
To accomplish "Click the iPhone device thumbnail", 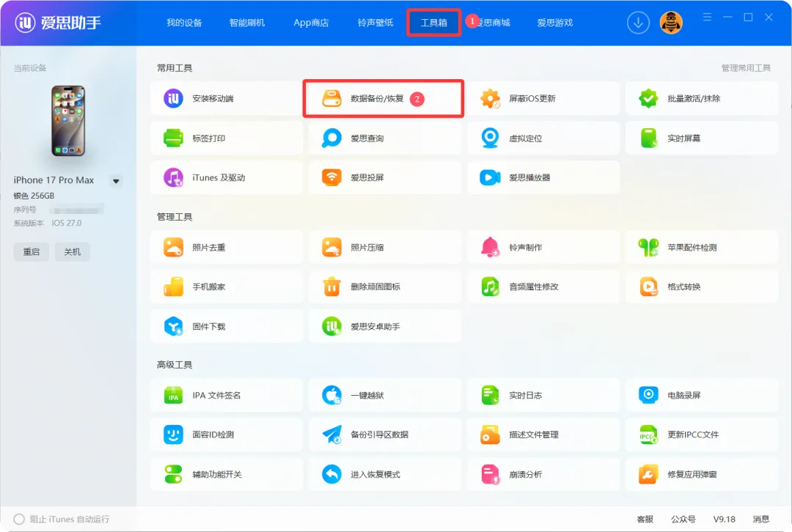I will tap(68, 121).
